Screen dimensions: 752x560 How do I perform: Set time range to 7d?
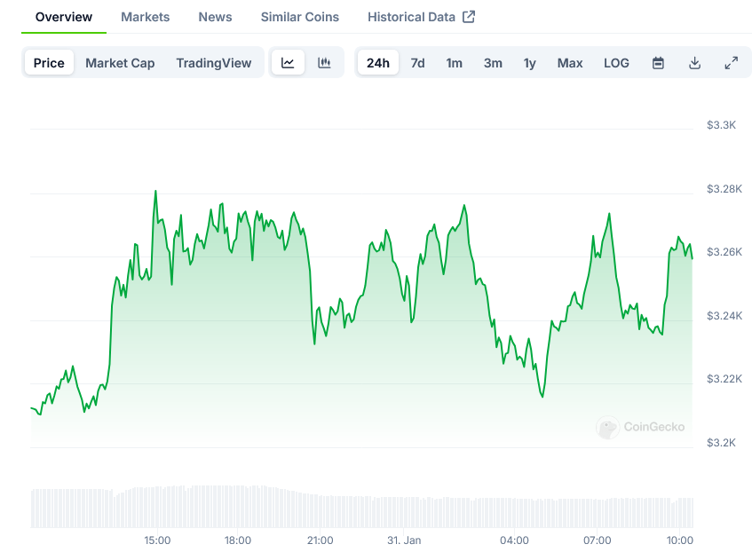click(417, 63)
